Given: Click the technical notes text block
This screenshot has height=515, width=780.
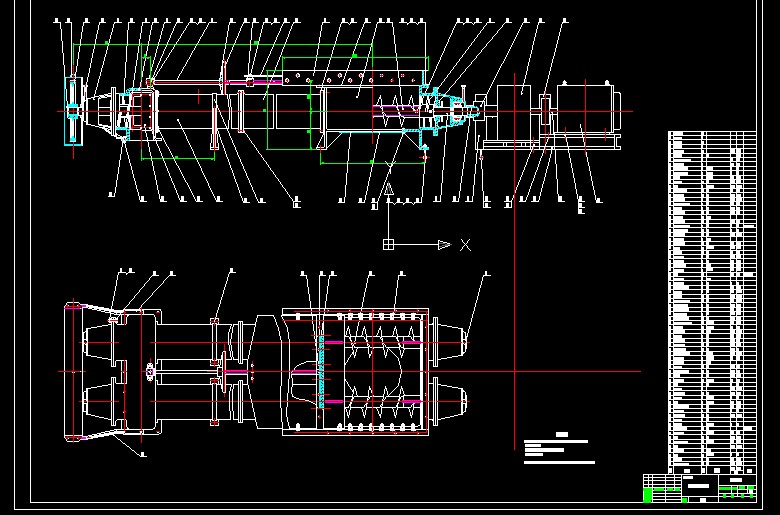Looking at the screenshot, I should [558, 450].
